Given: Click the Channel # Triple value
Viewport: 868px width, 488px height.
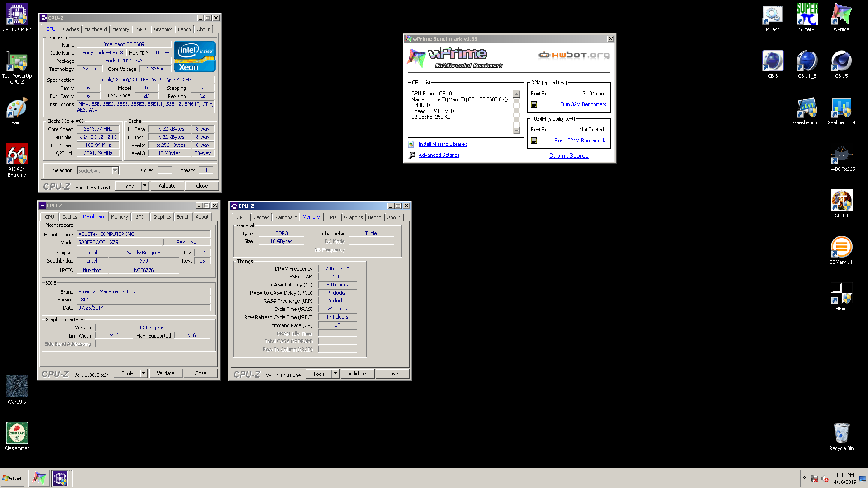Looking at the screenshot, I should tap(371, 233).
